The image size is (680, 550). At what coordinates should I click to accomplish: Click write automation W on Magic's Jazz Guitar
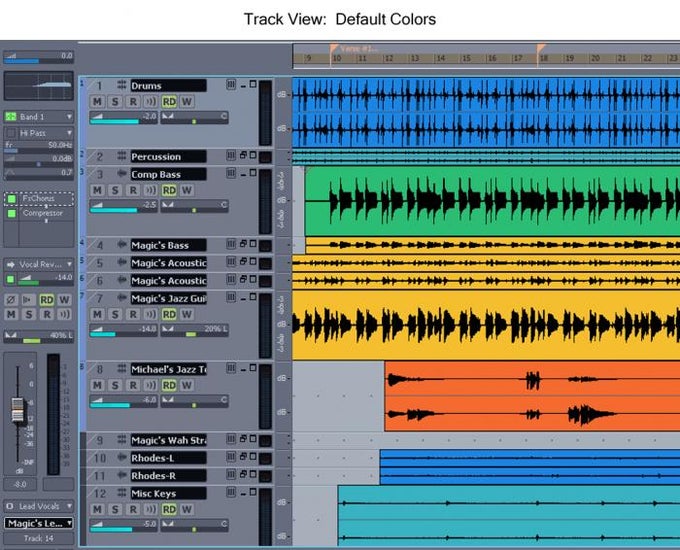coord(186,314)
